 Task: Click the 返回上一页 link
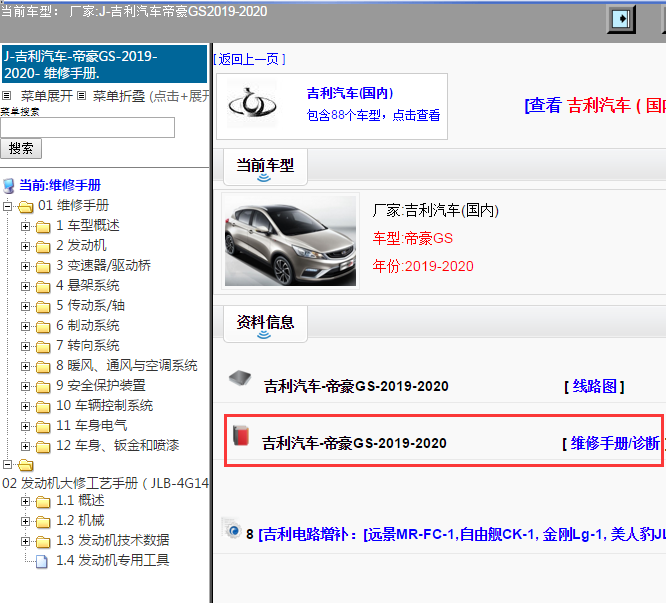coord(249,59)
